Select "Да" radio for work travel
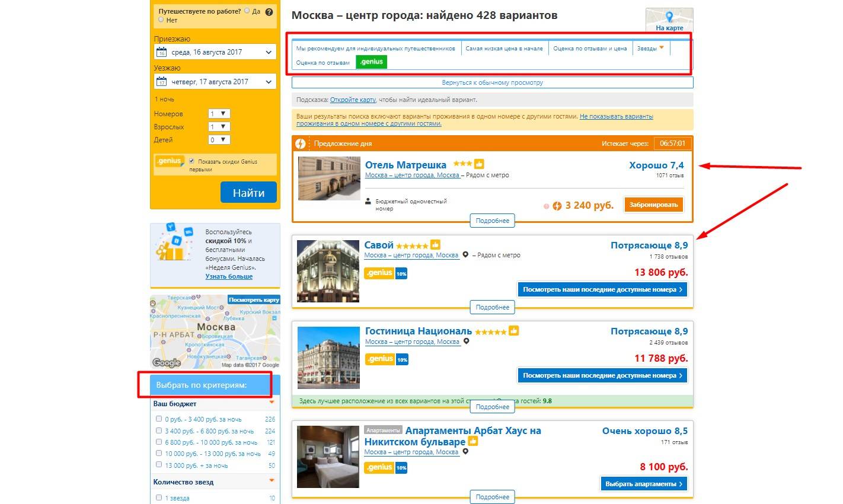The image size is (843, 504). click(x=247, y=11)
